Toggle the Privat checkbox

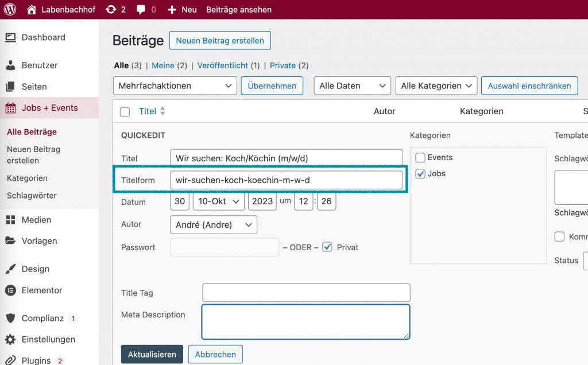327,247
